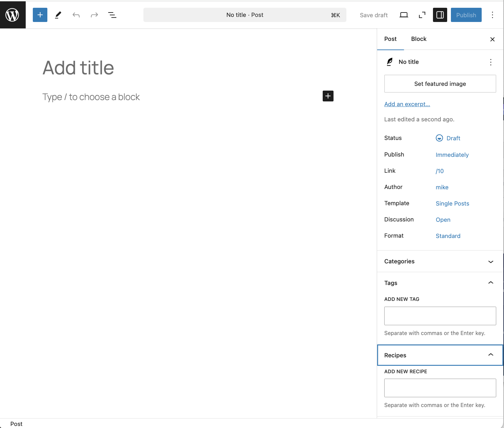
Task: Open the editor options kebab menu
Action: (492, 15)
